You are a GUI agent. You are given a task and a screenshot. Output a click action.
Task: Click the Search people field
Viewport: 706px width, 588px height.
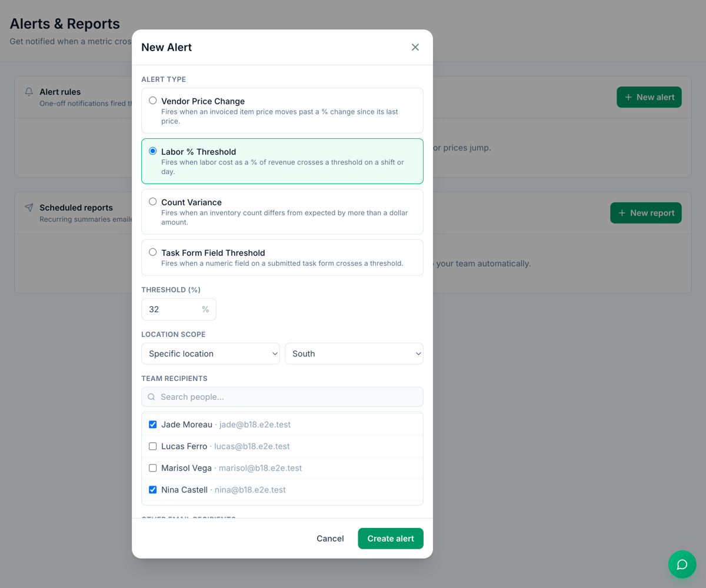click(x=282, y=397)
